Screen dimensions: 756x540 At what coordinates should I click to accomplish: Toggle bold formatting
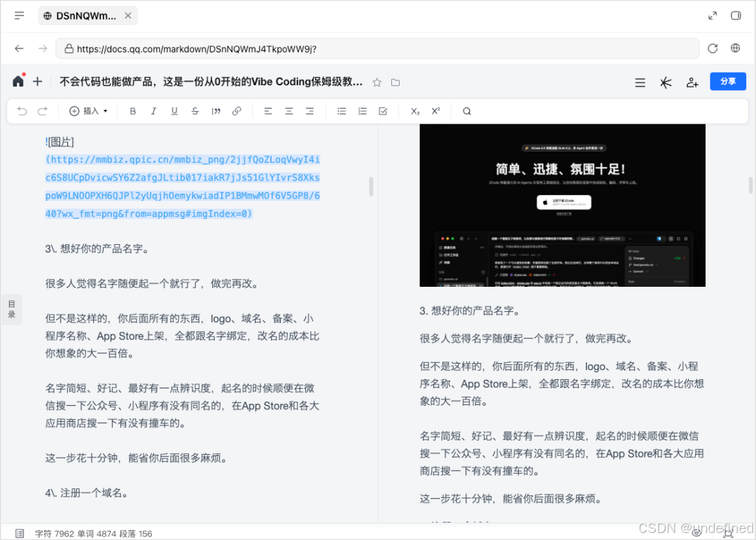(x=132, y=111)
